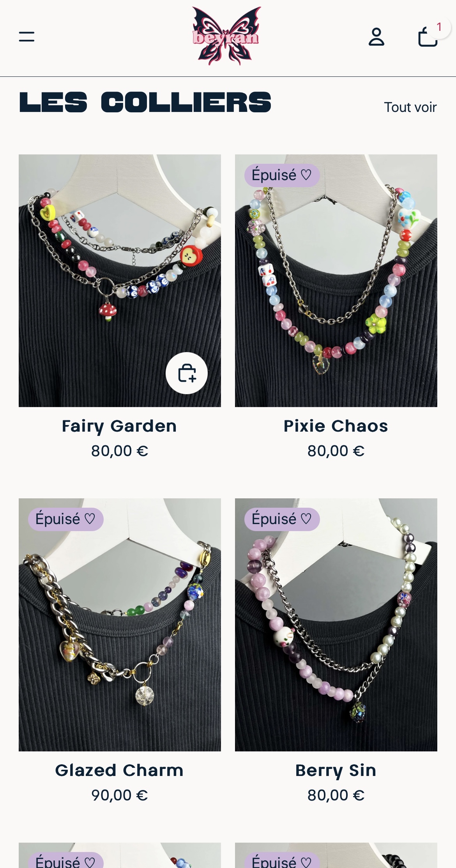Click the 90,00 € price under Glazed Charm
The image size is (456, 868).
click(120, 795)
